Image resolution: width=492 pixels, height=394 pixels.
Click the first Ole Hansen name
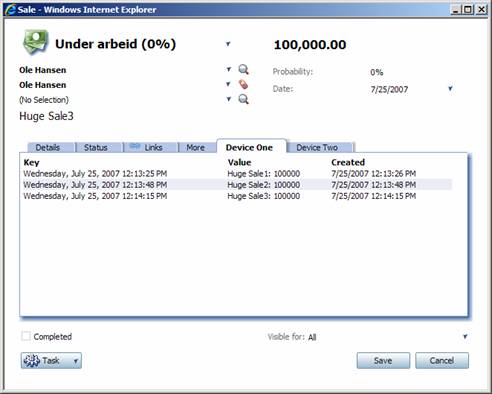(43, 70)
